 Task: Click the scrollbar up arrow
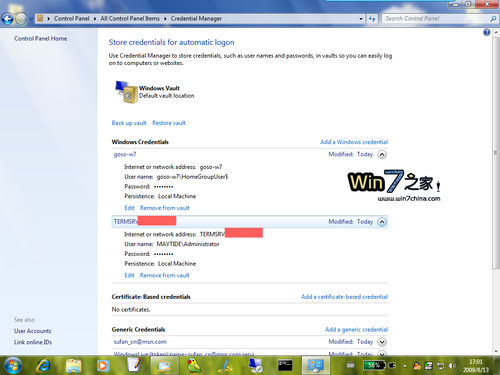click(x=495, y=32)
